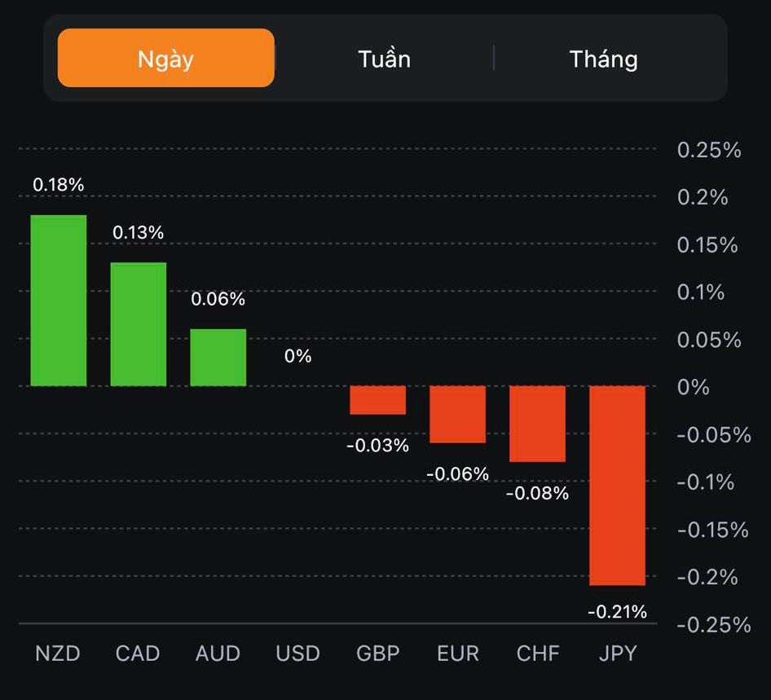Tap the green CAD bar
Viewport: 771px width, 700px height.
pos(139,324)
